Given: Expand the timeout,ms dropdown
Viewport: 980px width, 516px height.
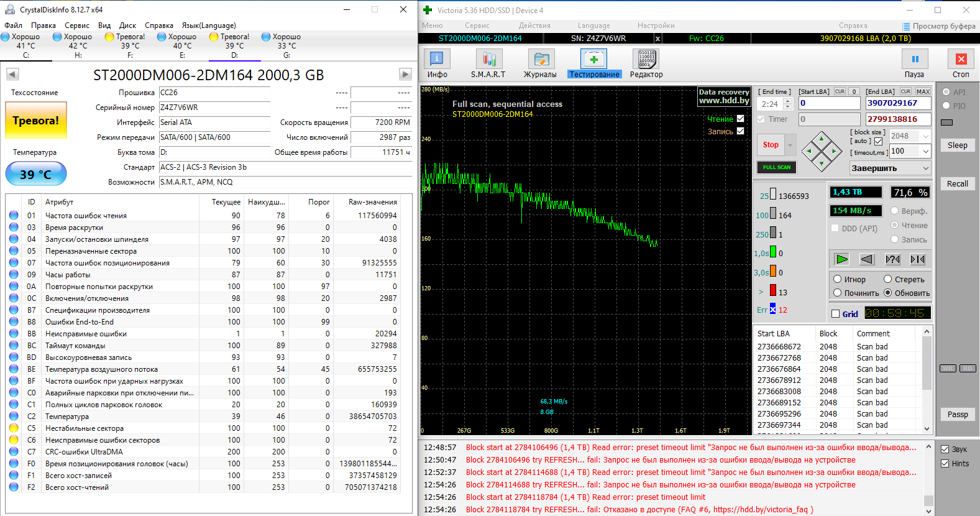Looking at the screenshot, I should [925, 151].
